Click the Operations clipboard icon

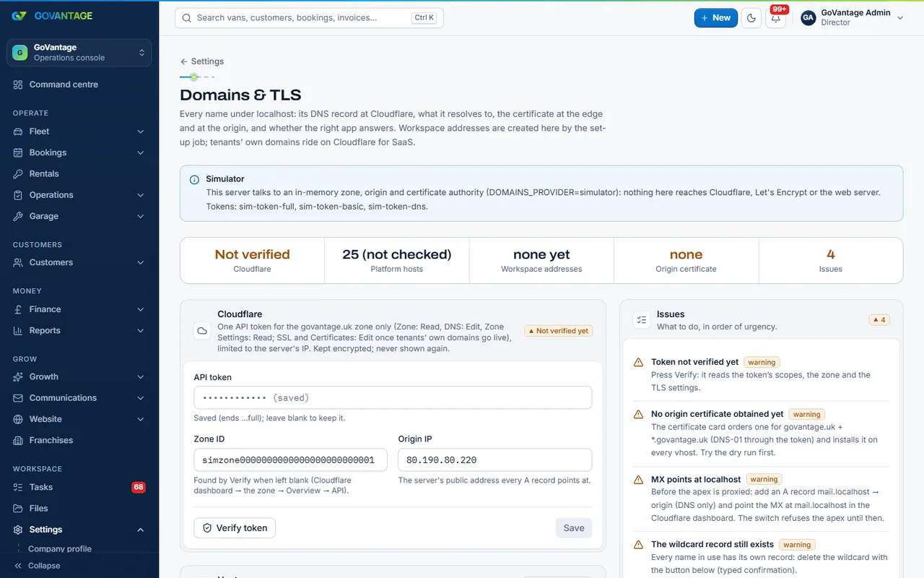coord(18,195)
